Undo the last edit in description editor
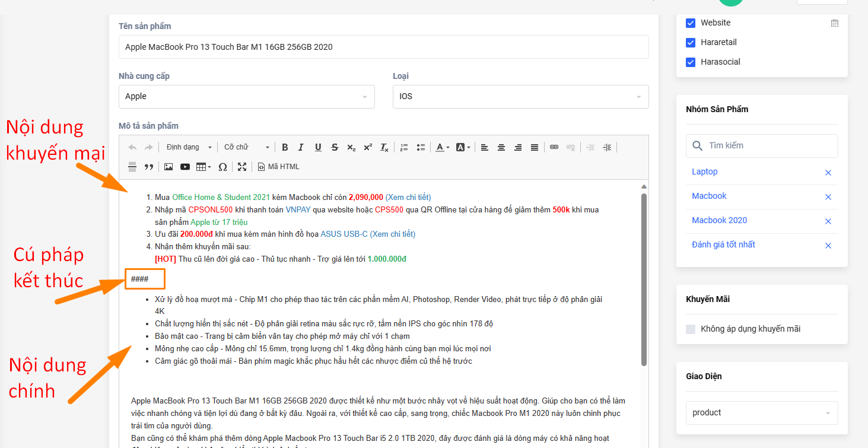The height and width of the screenshot is (448, 868). pos(132,147)
